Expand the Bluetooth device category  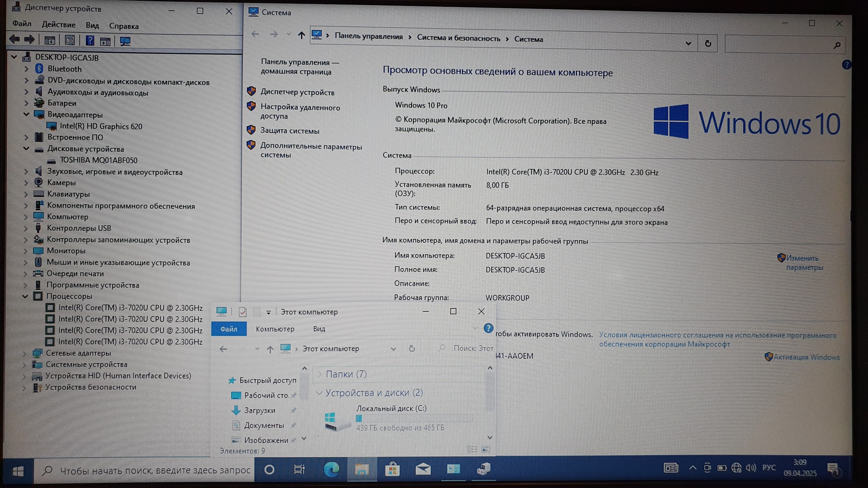pyautogui.click(x=26, y=69)
